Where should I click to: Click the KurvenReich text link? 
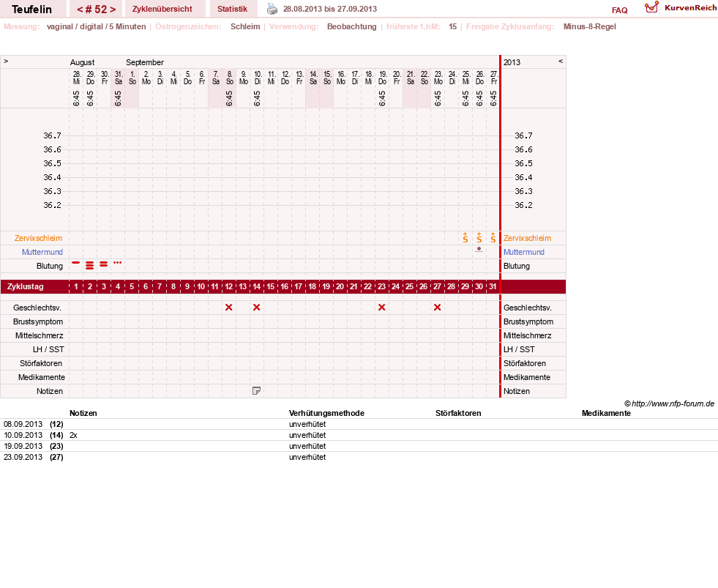pos(690,8)
